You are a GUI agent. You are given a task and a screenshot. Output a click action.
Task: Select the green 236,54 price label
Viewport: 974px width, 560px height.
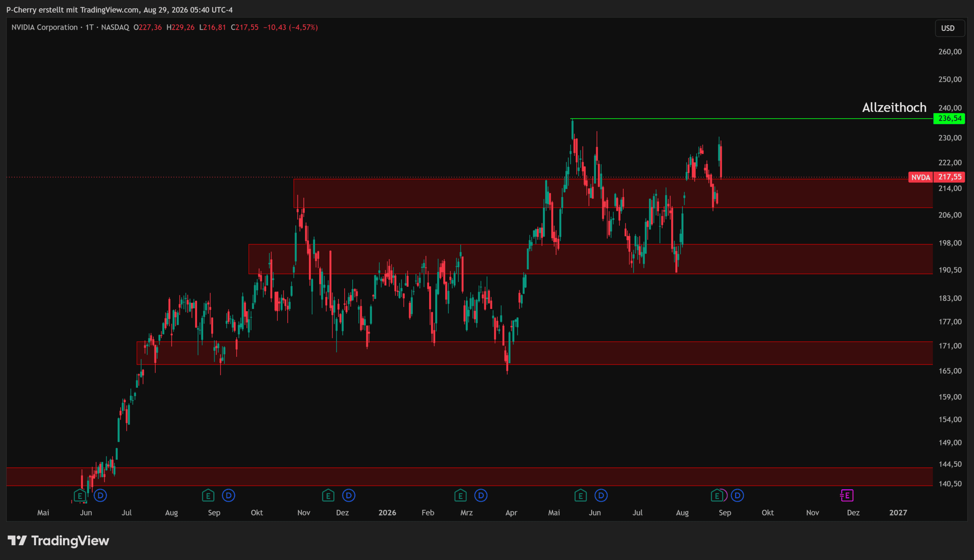950,118
